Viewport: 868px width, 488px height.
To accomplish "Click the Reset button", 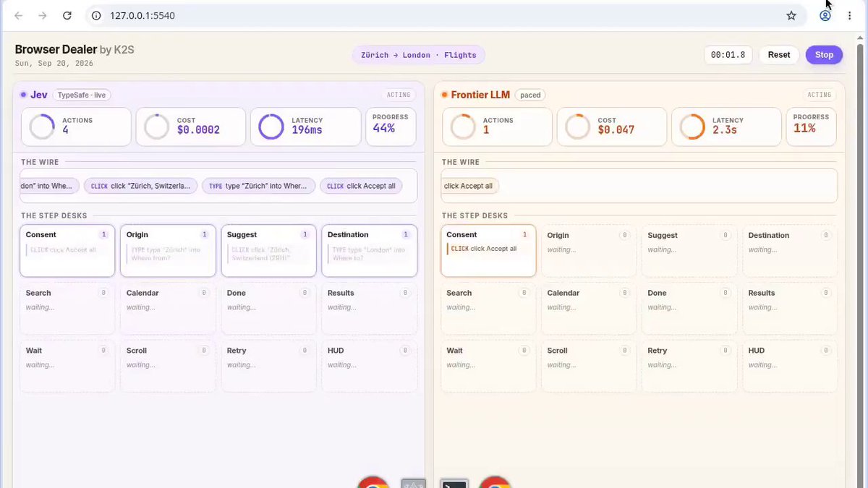I will point(779,55).
